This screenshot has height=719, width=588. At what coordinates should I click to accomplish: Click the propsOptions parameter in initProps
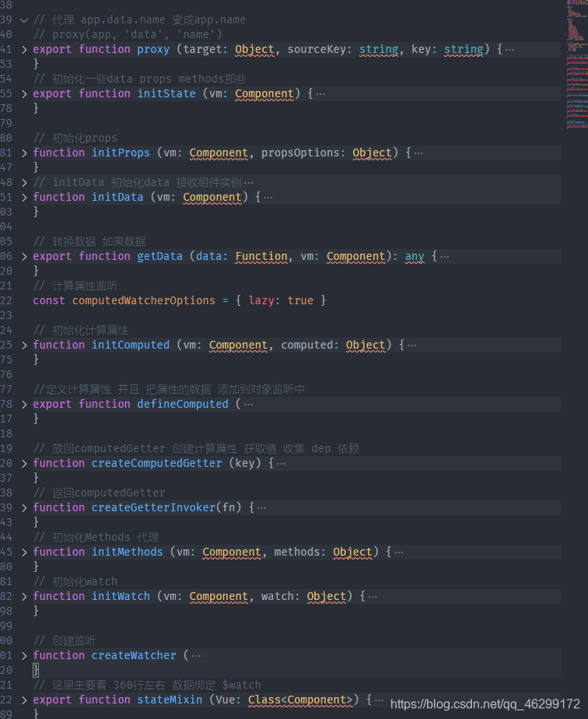tap(300, 153)
